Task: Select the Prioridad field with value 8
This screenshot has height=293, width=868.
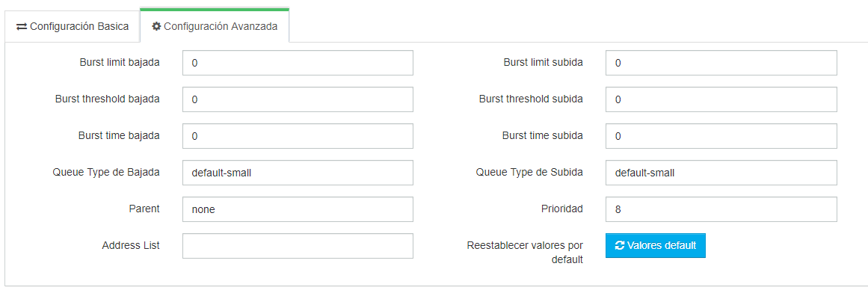Action: 721,209
